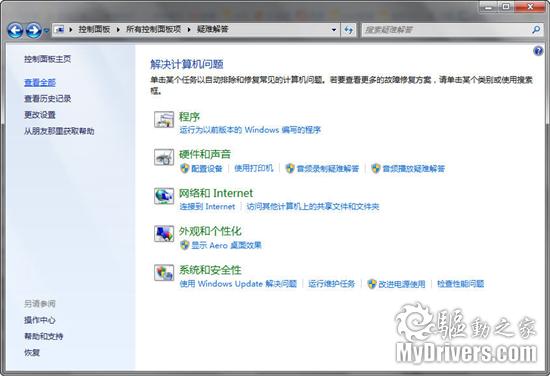
Task: Click the Back navigation arrow
Action: [15, 30]
